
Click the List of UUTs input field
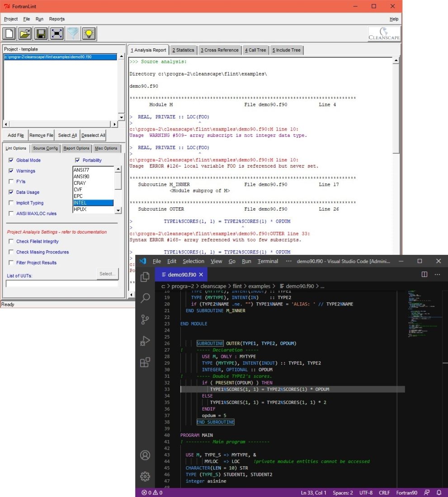(62, 284)
